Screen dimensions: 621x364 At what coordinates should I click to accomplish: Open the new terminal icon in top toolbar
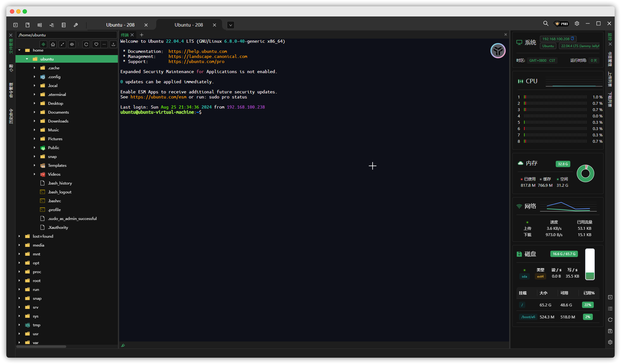point(16,25)
